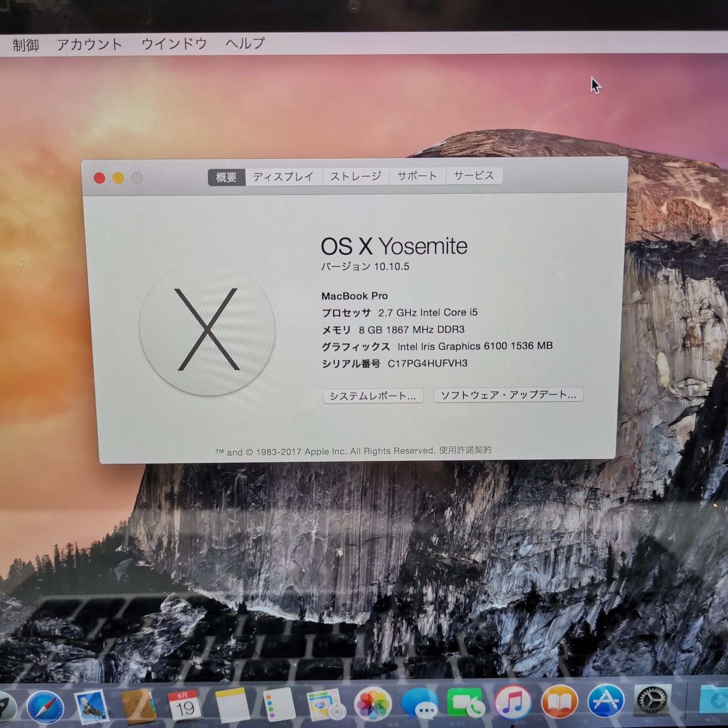Click the ソフトウェア・アップデート... button

point(509,394)
